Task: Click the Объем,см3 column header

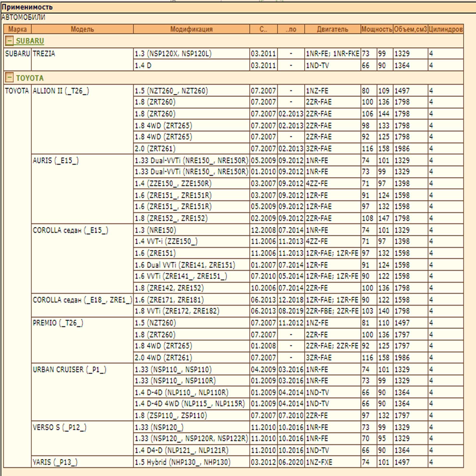Action: point(410,29)
